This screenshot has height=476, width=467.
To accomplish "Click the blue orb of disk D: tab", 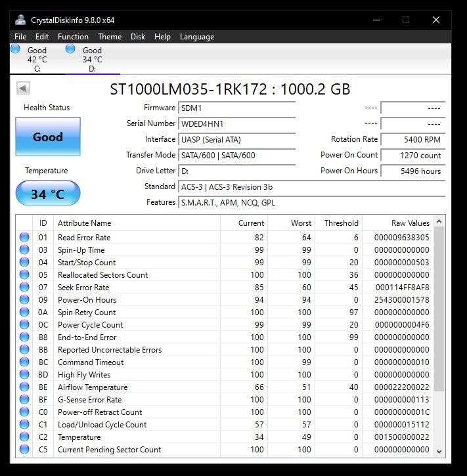I will point(70,49).
